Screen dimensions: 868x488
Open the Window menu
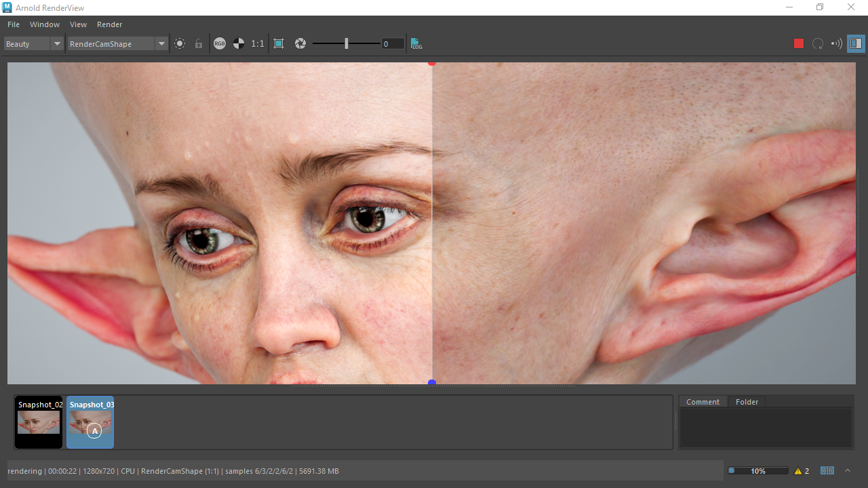coord(44,24)
